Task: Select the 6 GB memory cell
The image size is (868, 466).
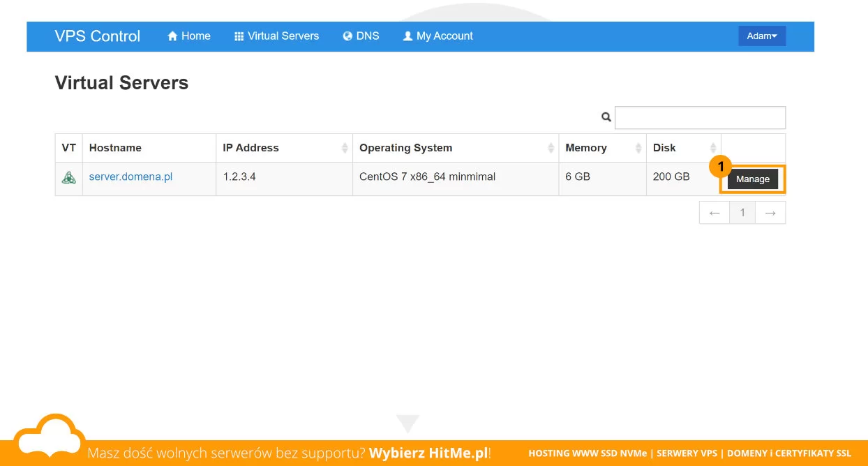Action: pos(602,179)
